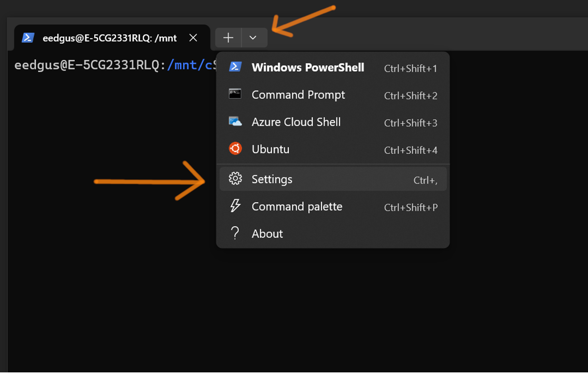The width and height of the screenshot is (588, 381).
Task: Click the terminal prompt eedgus@E-5CG2331RLQ text
Action: [88, 65]
